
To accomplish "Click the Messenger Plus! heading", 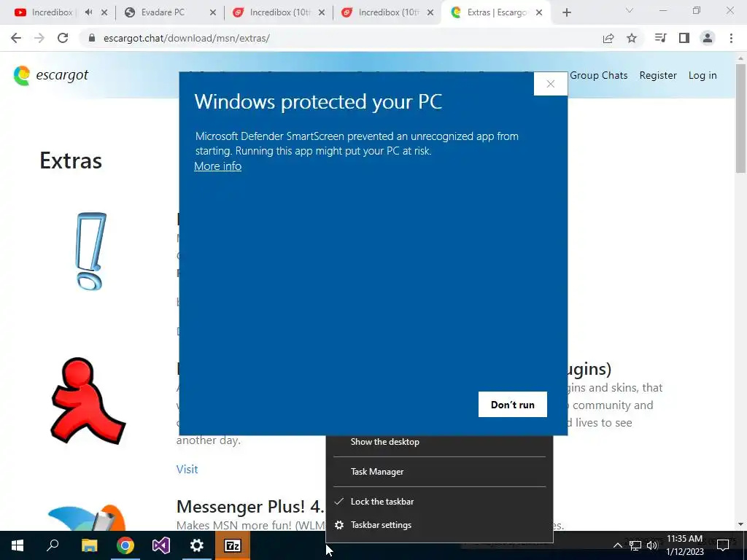I will [250, 506].
